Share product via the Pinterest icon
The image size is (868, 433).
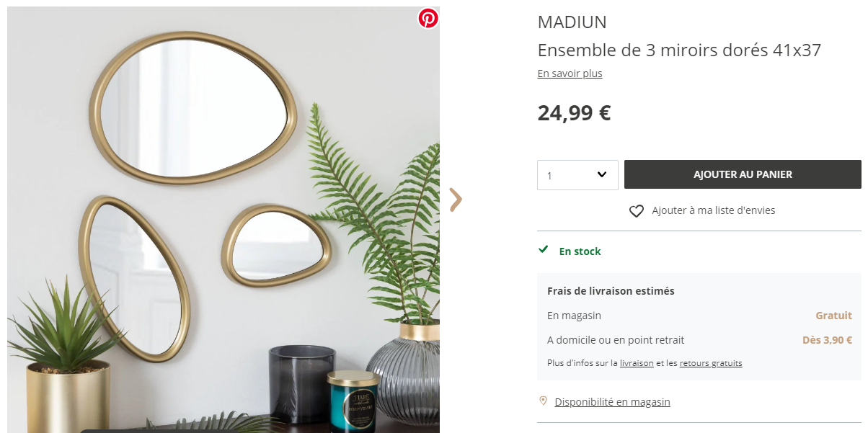428,19
